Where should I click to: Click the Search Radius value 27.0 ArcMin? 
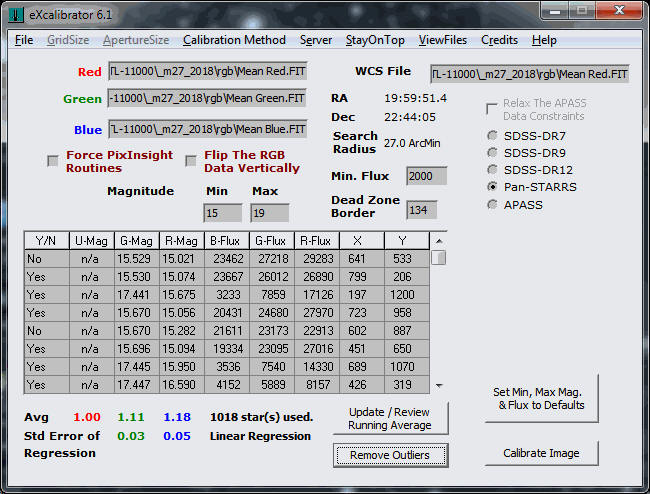click(x=412, y=143)
